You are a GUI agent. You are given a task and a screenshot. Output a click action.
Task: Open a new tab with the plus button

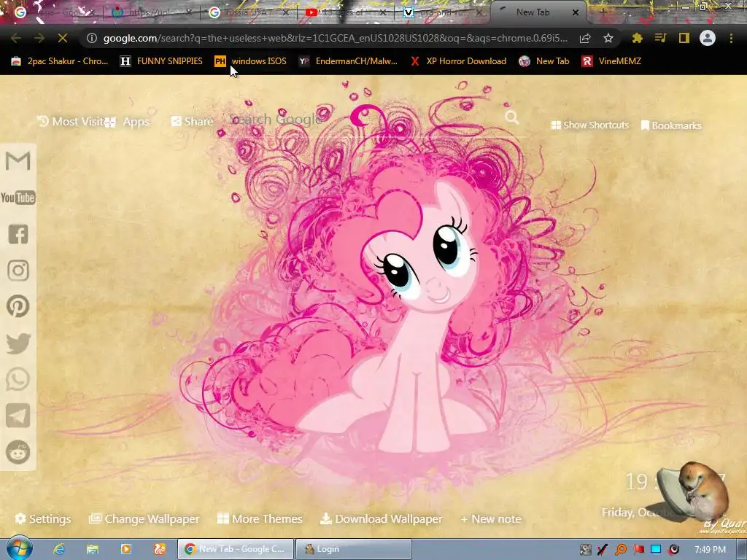[x=603, y=12]
